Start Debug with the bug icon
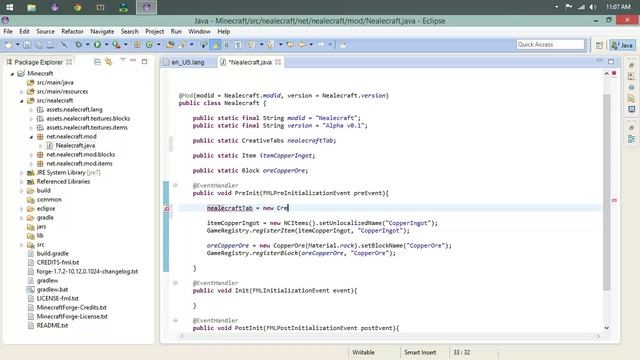 (x=78, y=45)
